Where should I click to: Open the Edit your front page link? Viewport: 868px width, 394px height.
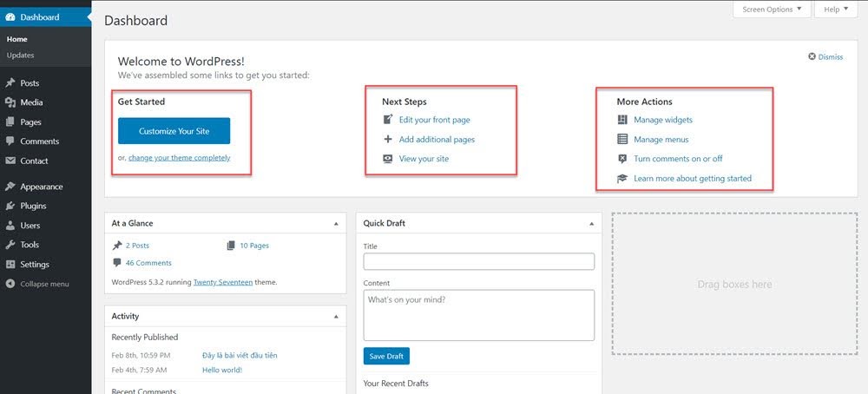435,120
